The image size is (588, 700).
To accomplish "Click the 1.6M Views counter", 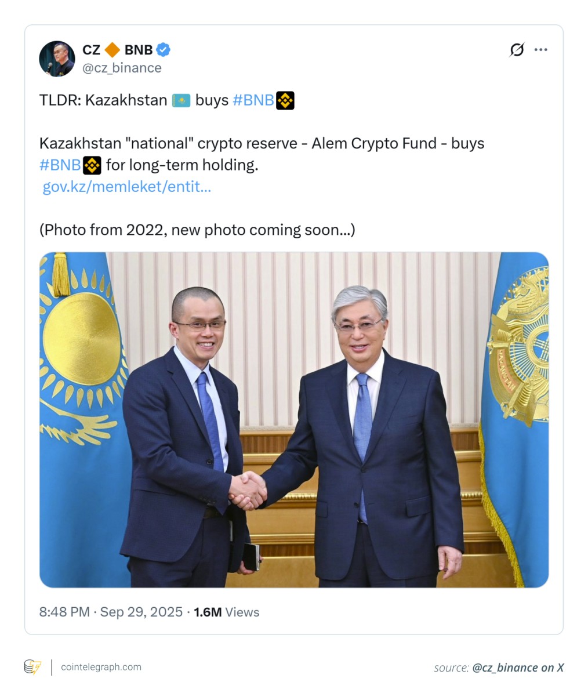I will (226, 612).
